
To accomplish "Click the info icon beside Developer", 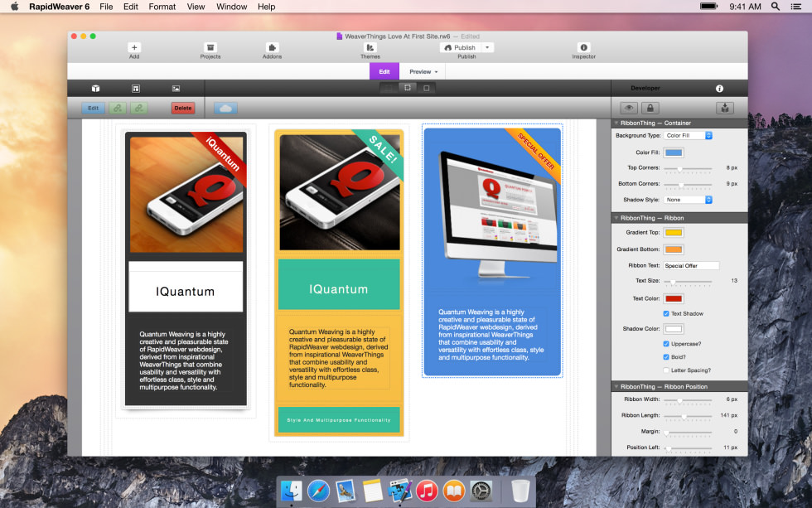I will [719, 89].
